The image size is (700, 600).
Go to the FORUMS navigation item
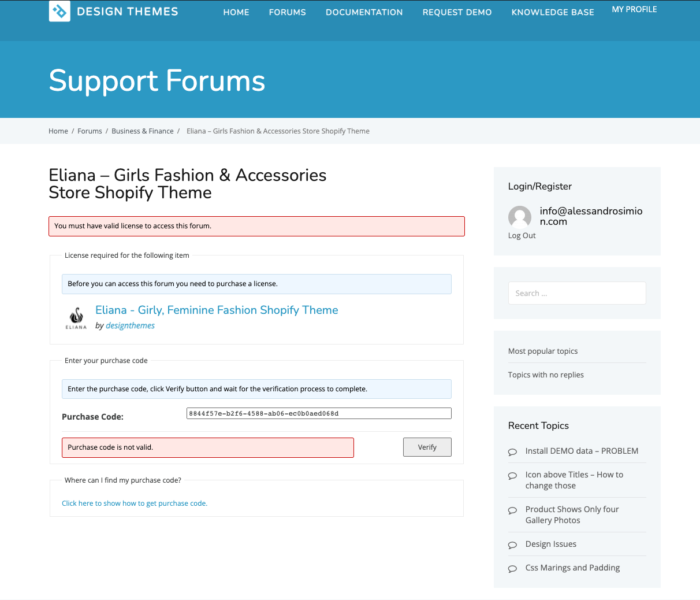pos(288,12)
